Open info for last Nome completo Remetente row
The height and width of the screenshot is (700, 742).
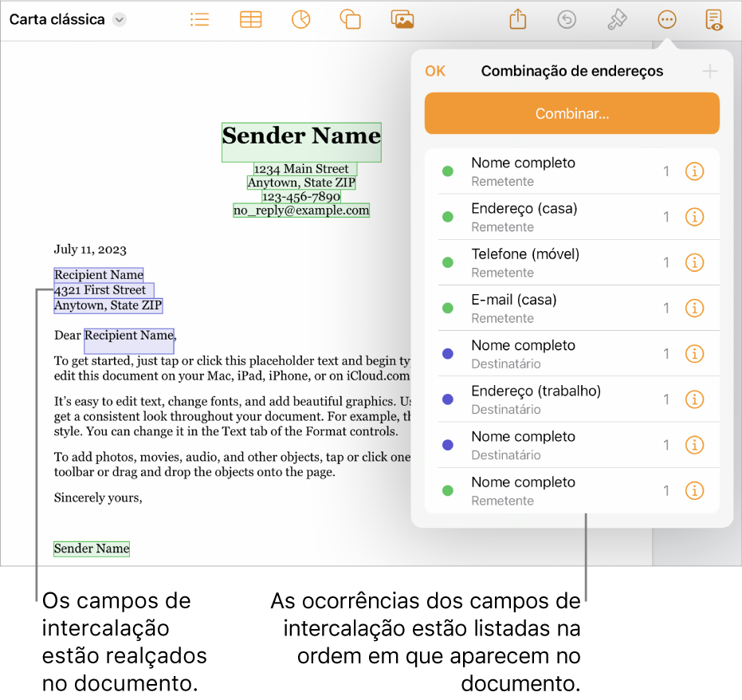694,491
